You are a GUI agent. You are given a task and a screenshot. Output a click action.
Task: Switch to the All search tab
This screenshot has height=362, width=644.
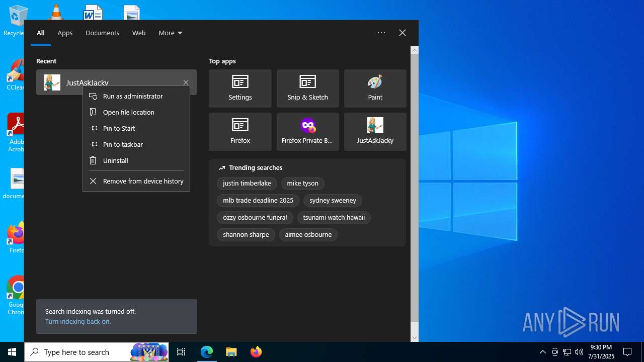pyautogui.click(x=41, y=33)
